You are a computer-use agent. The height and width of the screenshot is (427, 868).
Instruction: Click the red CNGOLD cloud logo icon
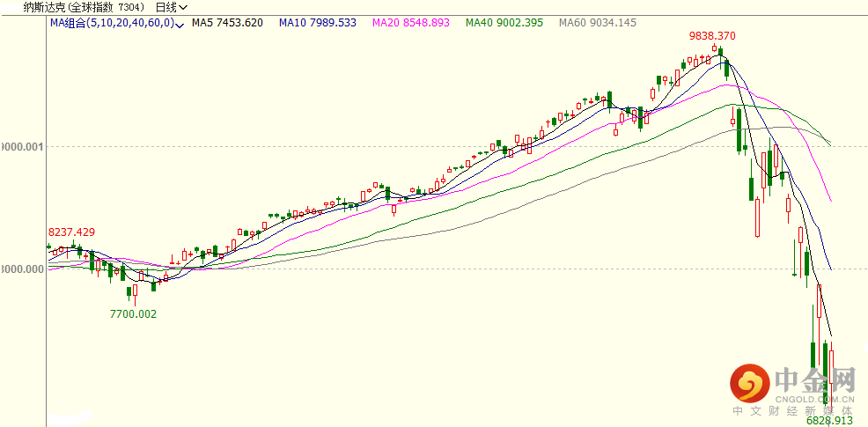pos(748,384)
